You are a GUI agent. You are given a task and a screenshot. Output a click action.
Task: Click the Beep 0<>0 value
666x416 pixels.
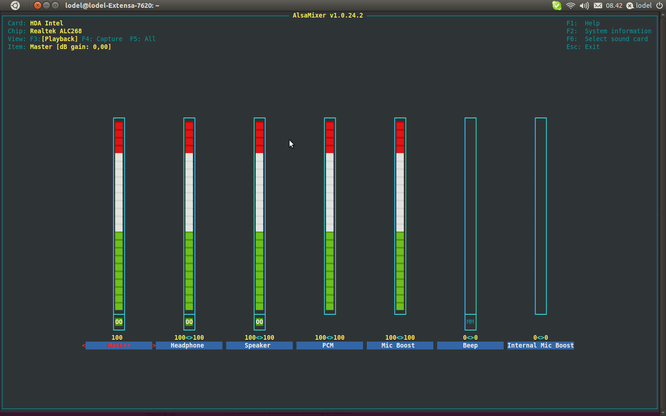(x=470, y=337)
